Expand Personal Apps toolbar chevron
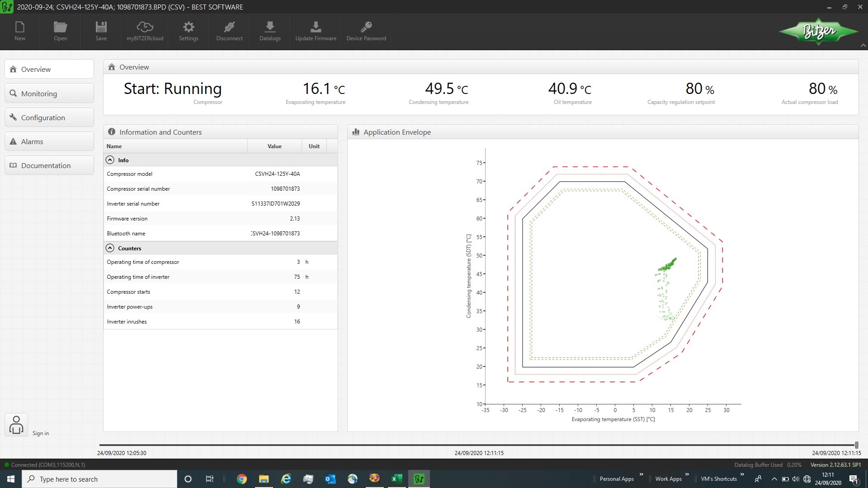 [641, 474]
